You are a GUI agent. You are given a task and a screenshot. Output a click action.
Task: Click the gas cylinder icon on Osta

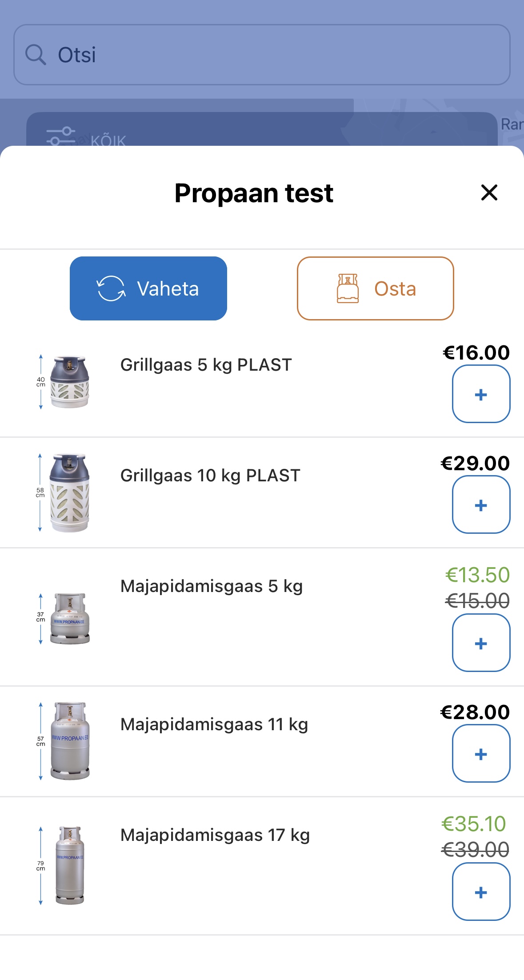(x=348, y=288)
